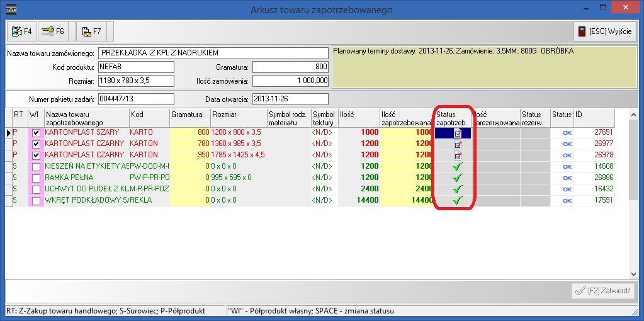Toggle WI checkbox for WKRĘT PODKŁADOWY row

[x=36, y=201]
